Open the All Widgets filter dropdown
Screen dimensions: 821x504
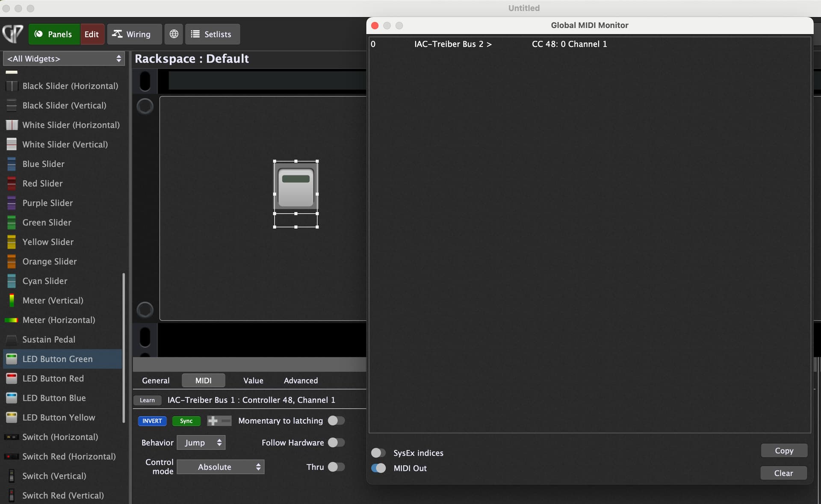(x=64, y=59)
